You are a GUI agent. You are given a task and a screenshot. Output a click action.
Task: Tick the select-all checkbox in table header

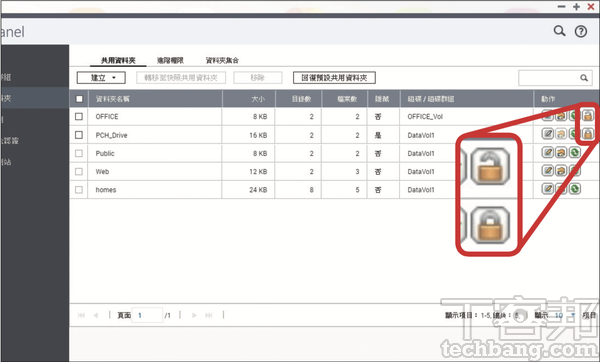pos(79,99)
